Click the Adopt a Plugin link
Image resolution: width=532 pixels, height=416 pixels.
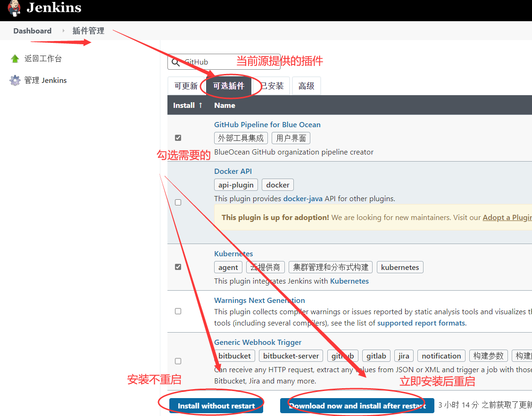point(507,217)
